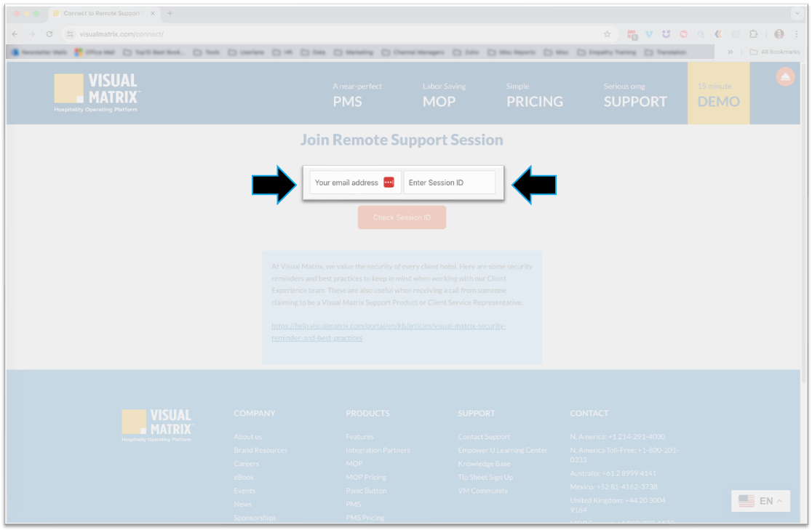Viewport: 812px width, 530px height.
Task: Open the PMS navigation menu item
Action: coord(348,101)
